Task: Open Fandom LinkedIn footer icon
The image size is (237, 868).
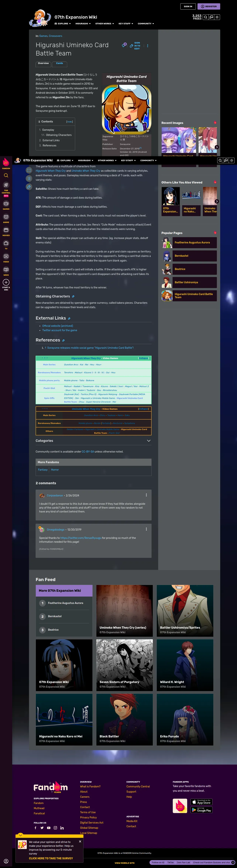Action: coord(62,828)
